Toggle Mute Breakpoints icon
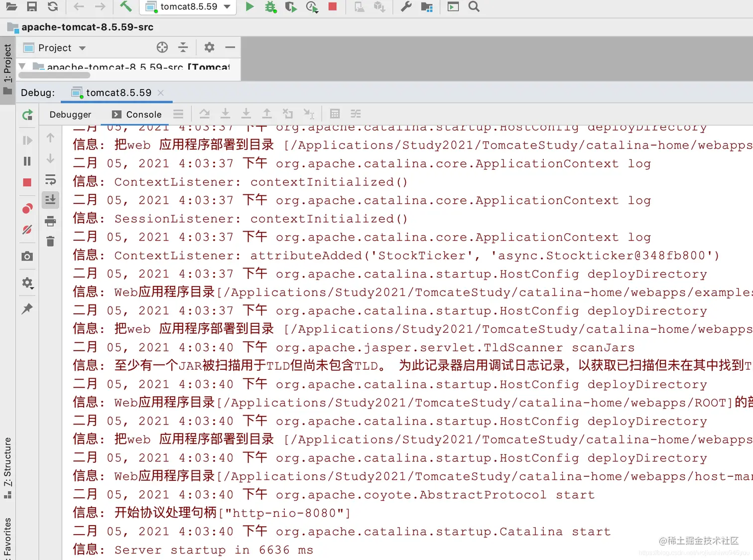 [x=27, y=229]
